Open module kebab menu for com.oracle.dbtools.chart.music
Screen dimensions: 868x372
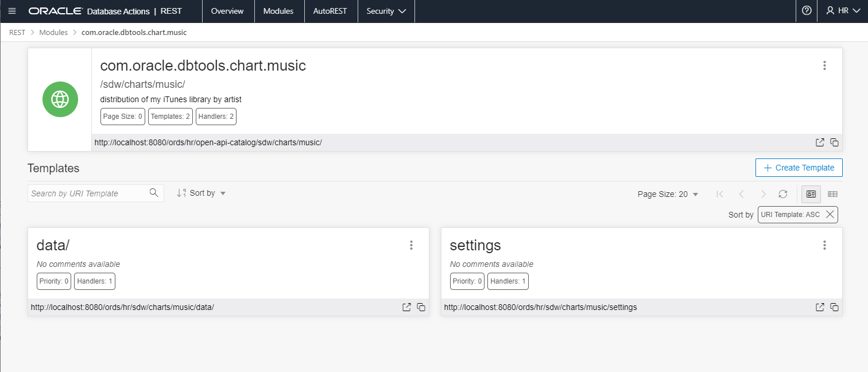(x=824, y=65)
